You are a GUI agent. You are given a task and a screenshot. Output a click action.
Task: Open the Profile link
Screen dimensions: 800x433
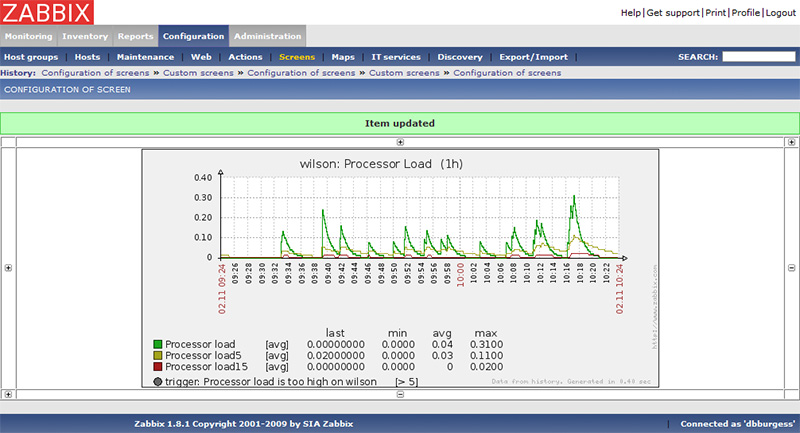[745, 13]
